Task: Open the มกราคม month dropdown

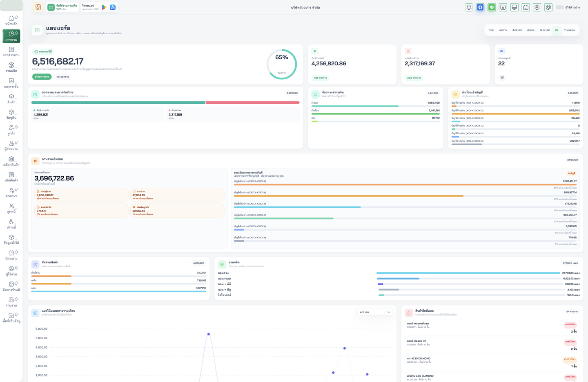Action: (x=375, y=312)
